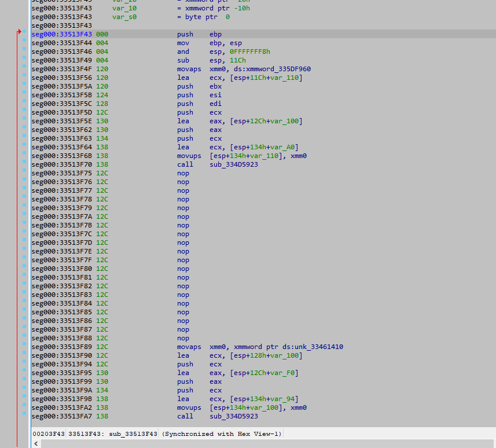Click 'push ecx' at address 33513F5D
Viewport: 496px width, 448px height.
(x=199, y=112)
